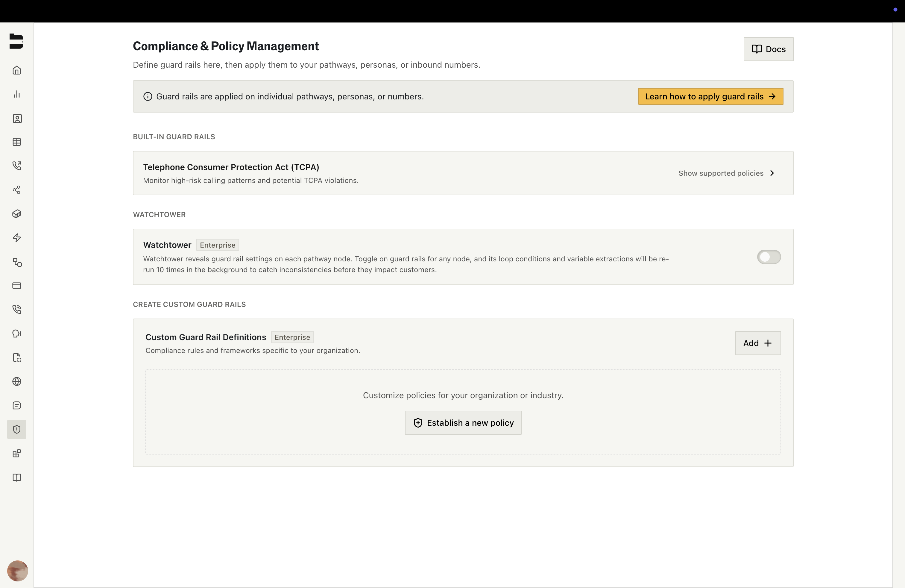Click the lightning bolt icon in sidebar
Screen dimensions: 905x588
click(x=17, y=238)
